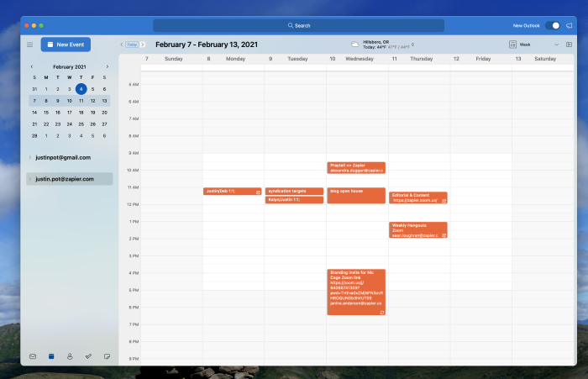Click recurring icon on Standing Invite event
This screenshot has width=588, height=379.
coord(381,313)
